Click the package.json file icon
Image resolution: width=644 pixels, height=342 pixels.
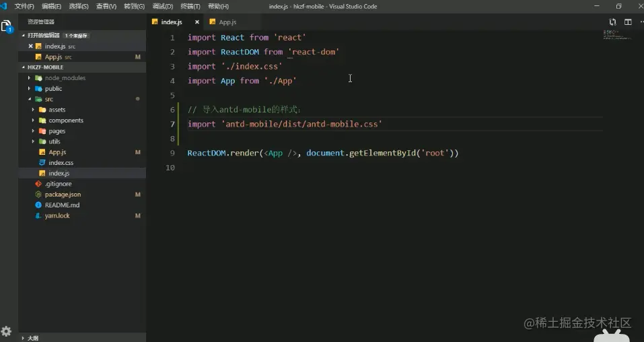(x=38, y=195)
